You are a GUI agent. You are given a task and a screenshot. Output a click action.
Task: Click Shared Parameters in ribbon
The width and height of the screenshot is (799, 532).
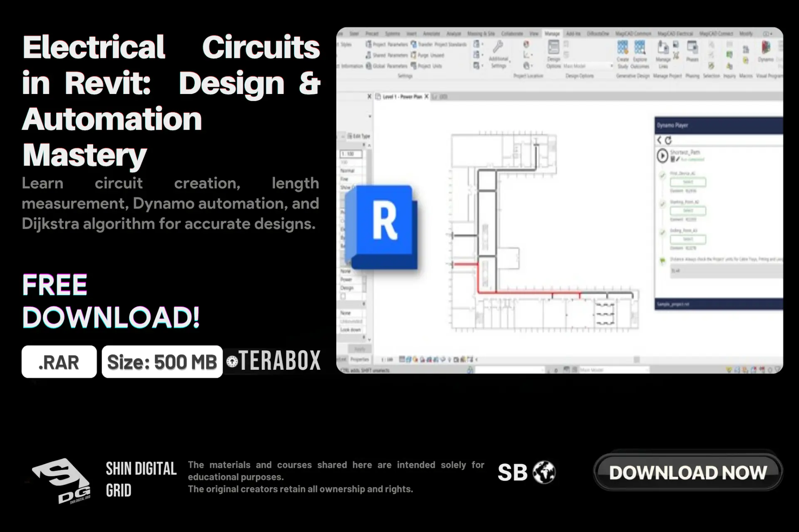click(x=387, y=55)
